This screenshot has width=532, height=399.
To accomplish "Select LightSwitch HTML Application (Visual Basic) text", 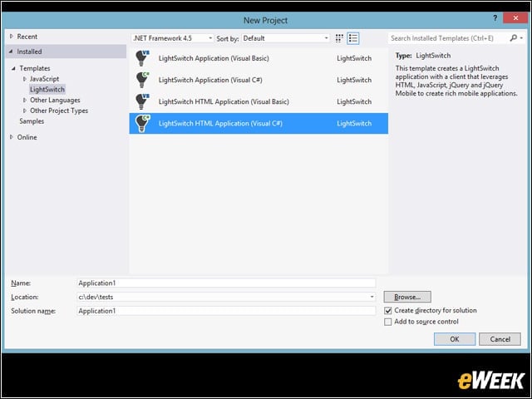I will coord(224,101).
